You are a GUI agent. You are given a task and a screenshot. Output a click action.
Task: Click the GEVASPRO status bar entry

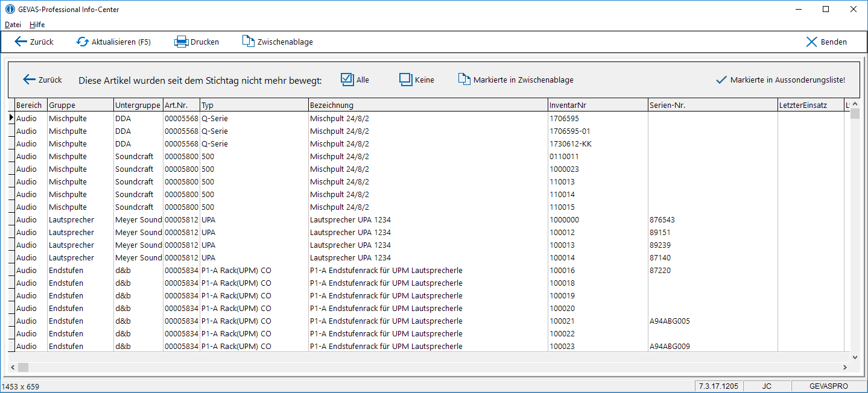[x=828, y=386]
